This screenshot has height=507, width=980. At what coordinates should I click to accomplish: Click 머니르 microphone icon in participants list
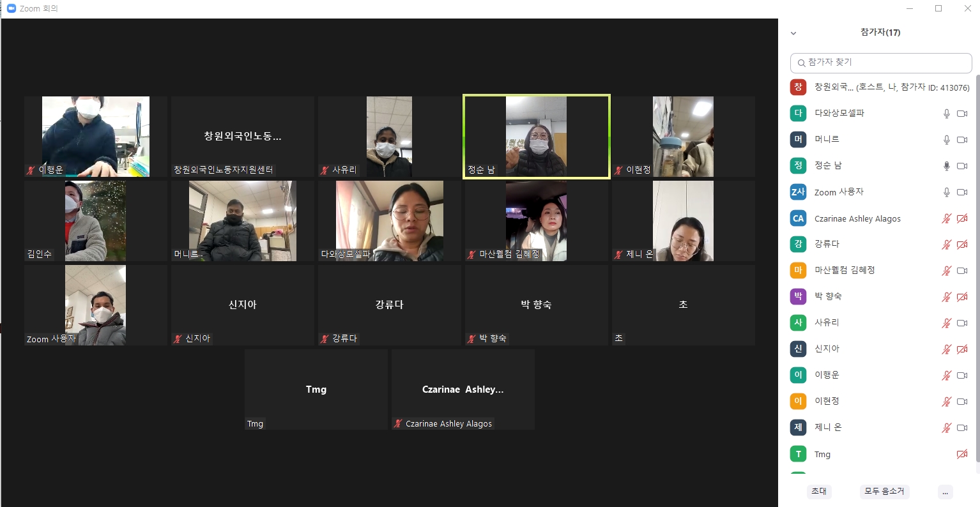(947, 140)
